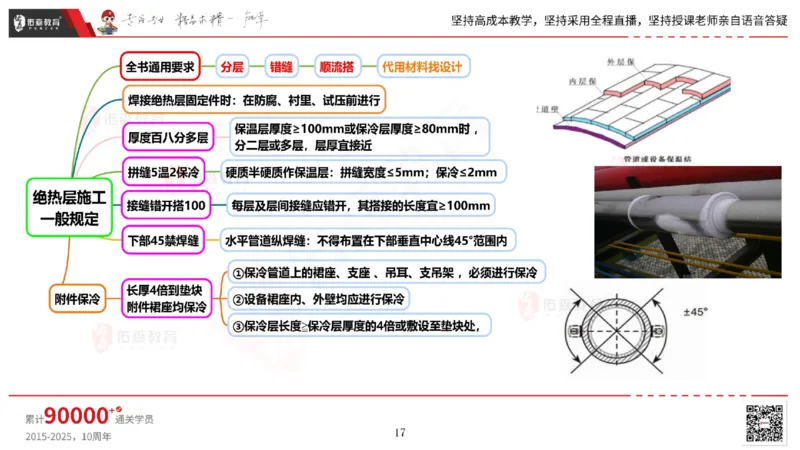The image size is (800, 450).
Task: Click the handwritten slogan in header
Action: click(194, 20)
